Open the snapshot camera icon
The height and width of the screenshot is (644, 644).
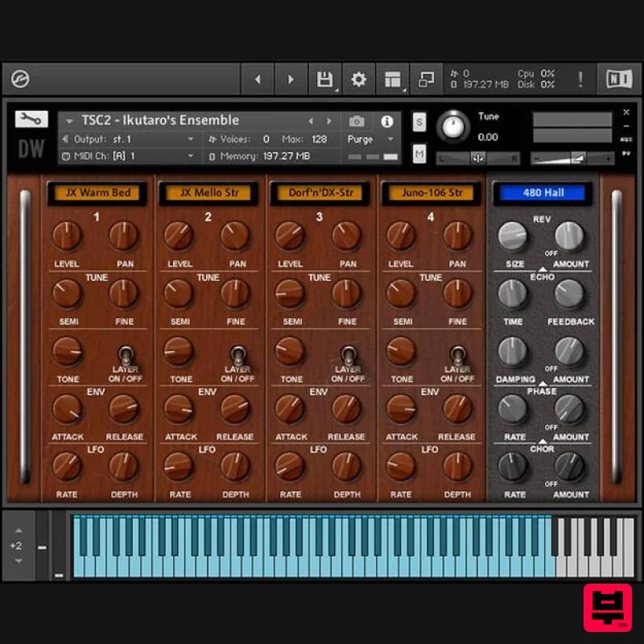[x=357, y=122]
